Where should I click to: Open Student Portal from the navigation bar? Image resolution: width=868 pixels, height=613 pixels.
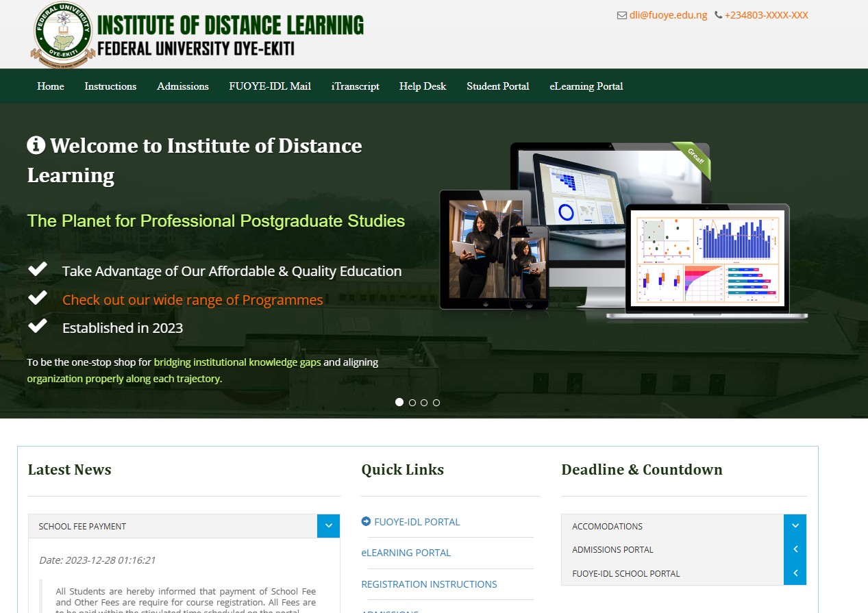(x=498, y=86)
